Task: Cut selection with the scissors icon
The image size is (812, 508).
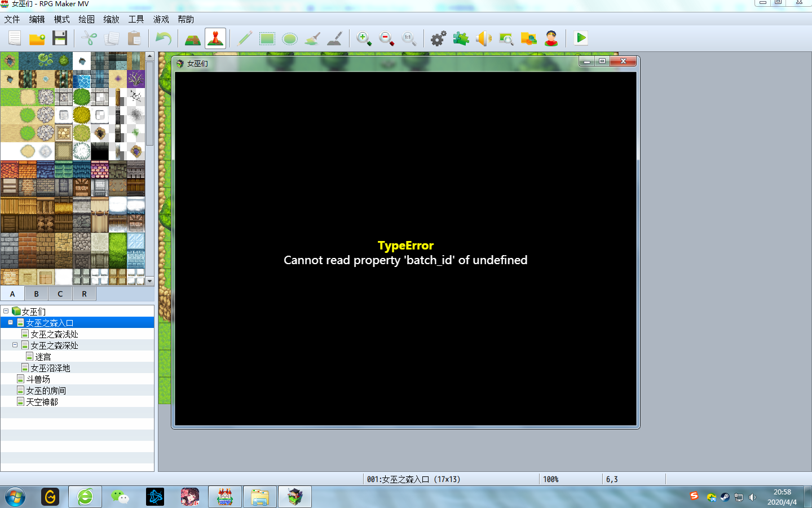Action: 89,38
